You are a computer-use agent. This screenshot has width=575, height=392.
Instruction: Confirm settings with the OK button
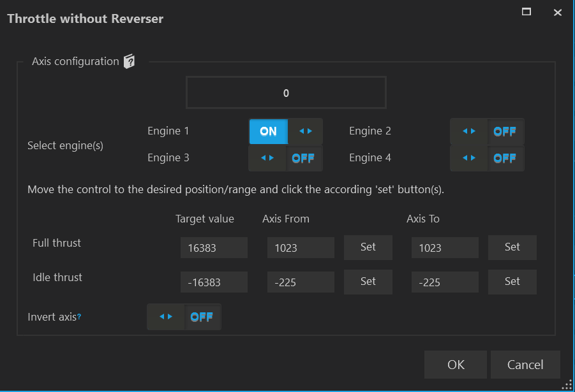456,365
